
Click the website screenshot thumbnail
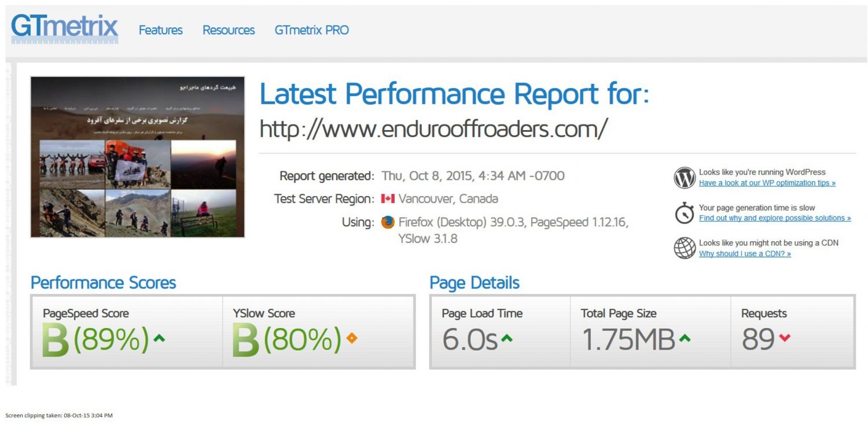click(138, 157)
